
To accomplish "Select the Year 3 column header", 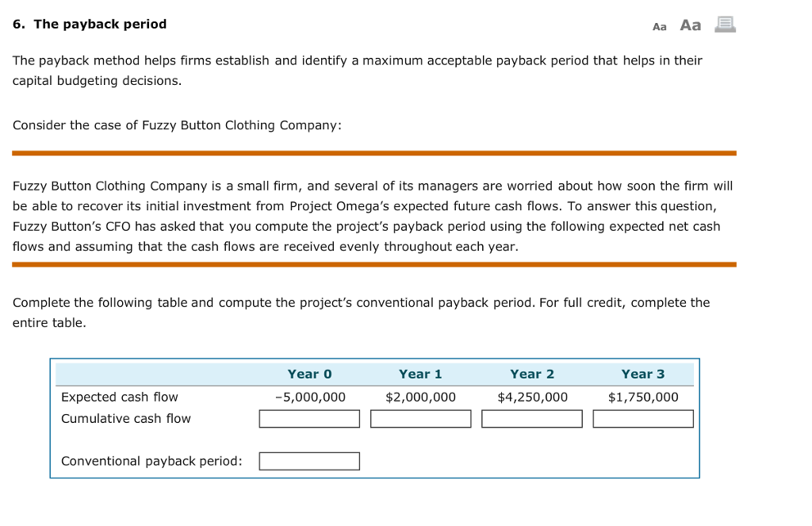I will (644, 374).
